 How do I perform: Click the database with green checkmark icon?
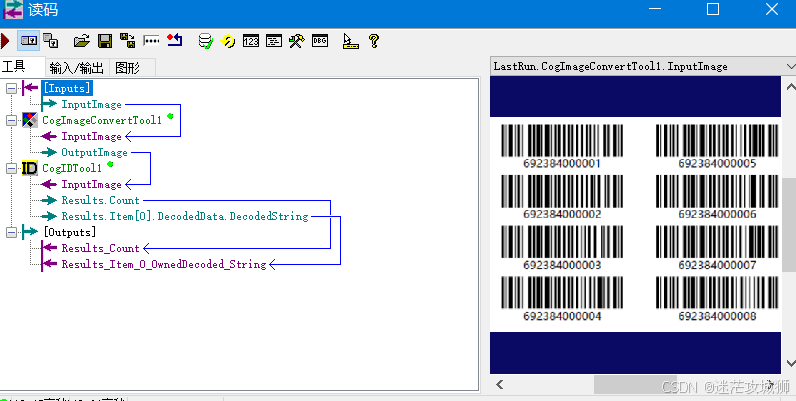click(x=206, y=41)
